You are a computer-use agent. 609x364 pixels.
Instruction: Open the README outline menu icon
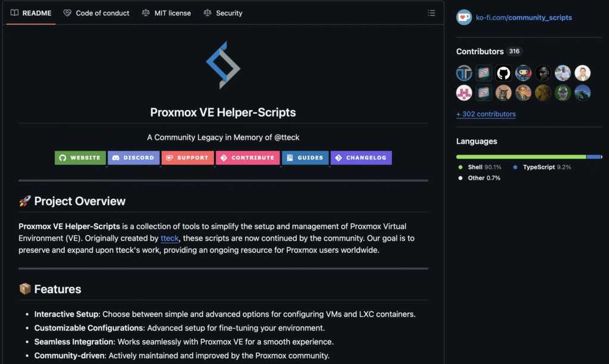point(431,13)
